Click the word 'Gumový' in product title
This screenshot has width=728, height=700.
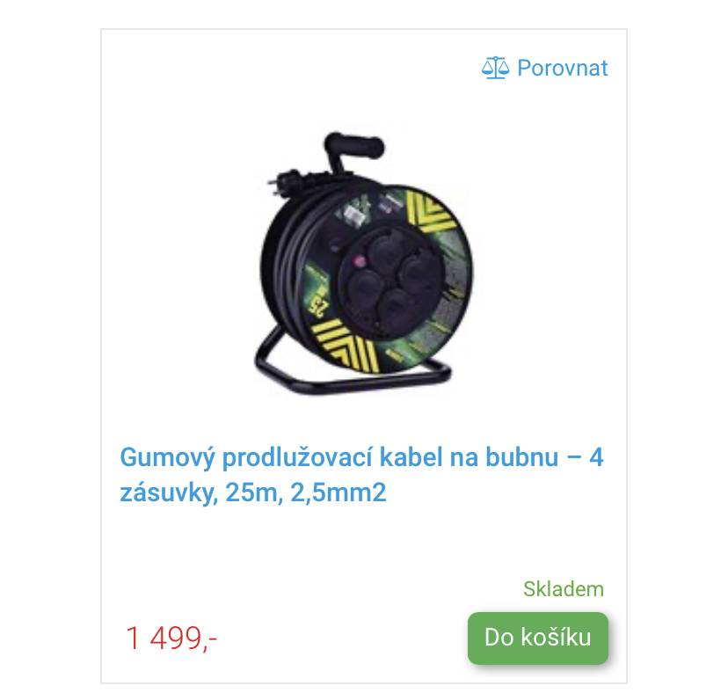coord(167,457)
